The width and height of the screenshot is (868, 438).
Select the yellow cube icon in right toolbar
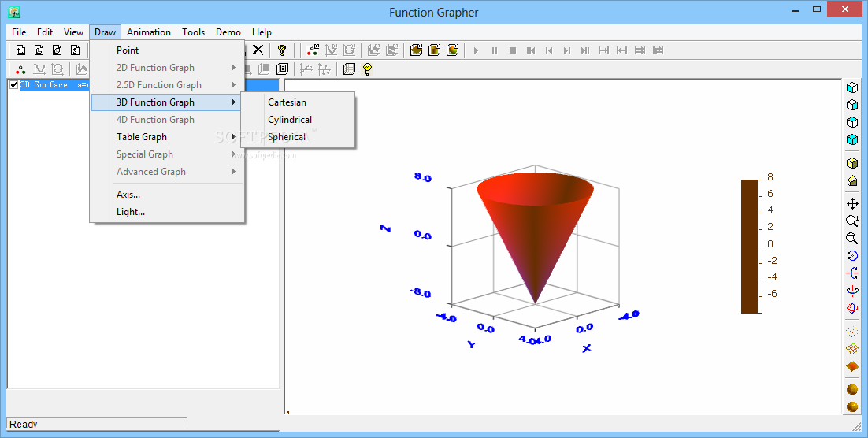click(852, 163)
